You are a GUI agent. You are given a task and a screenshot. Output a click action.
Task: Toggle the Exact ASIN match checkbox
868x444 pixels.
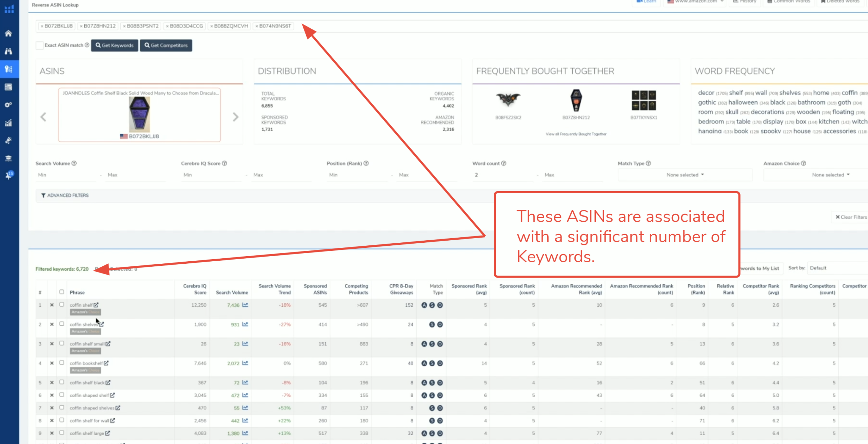(40, 45)
